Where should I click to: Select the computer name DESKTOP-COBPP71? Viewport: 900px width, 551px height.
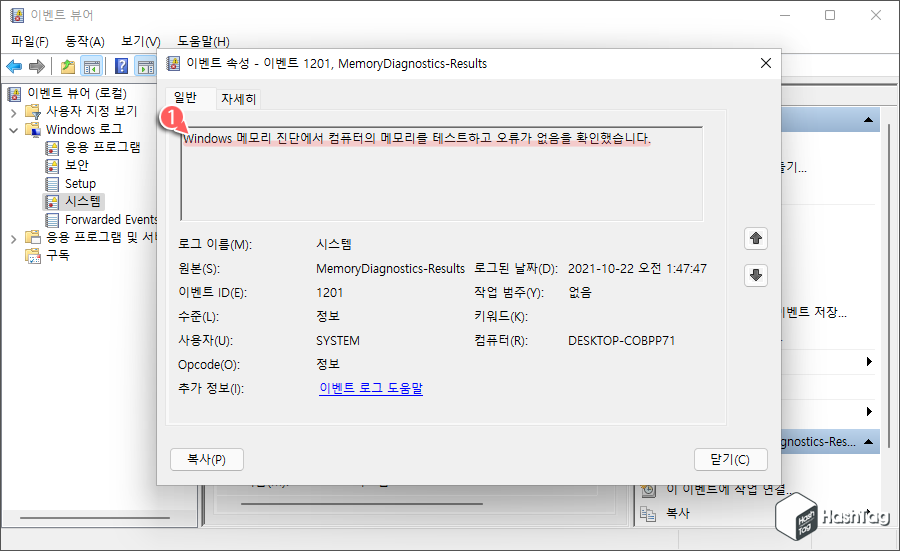pyautogui.click(x=622, y=341)
